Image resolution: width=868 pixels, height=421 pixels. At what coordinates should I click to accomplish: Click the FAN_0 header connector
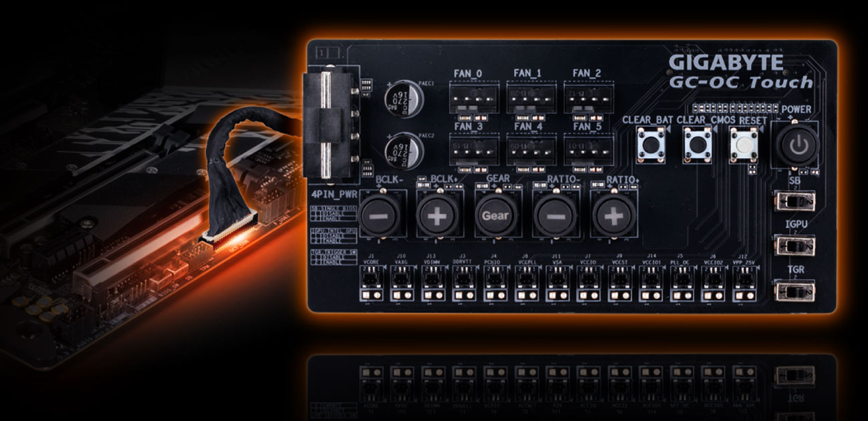pos(472,96)
